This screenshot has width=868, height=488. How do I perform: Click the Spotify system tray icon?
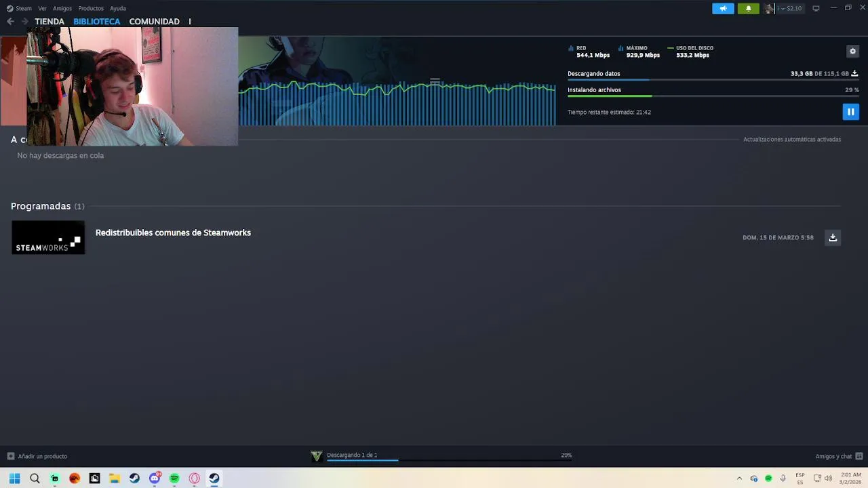[768, 479]
